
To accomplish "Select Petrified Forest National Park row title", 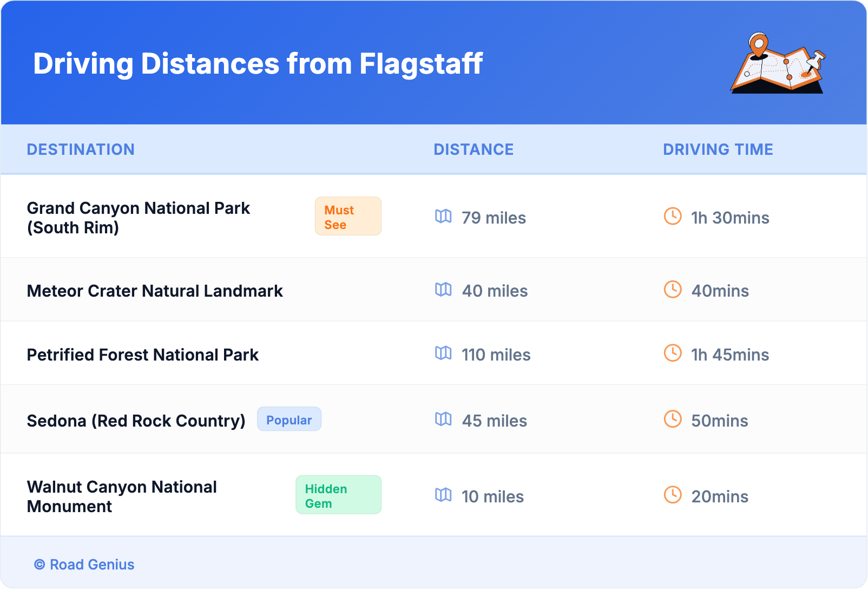I will 143,355.
